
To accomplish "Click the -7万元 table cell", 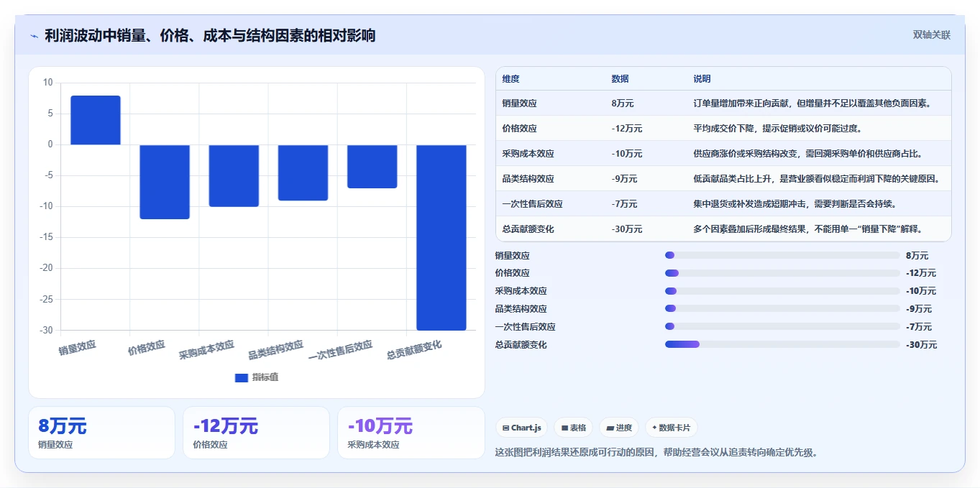I will click(624, 204).
